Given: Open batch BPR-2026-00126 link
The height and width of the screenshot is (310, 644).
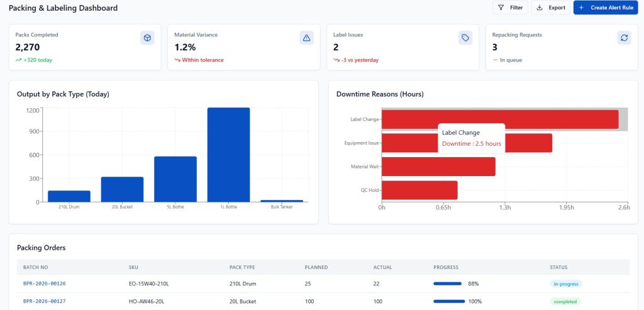Looking at the screenshot, I should click(44, 284).
